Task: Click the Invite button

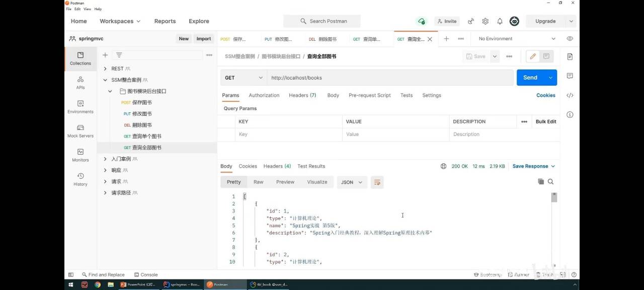Action: coord(447,21)
